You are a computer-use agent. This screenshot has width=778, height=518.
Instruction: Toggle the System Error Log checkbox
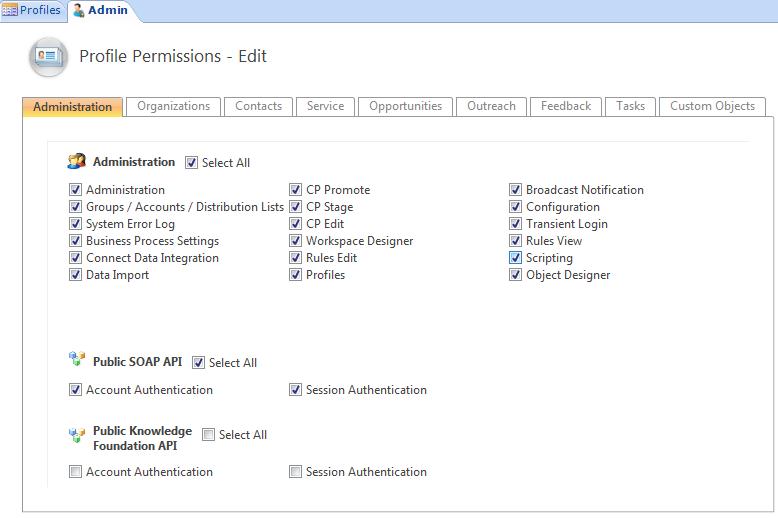76,224
